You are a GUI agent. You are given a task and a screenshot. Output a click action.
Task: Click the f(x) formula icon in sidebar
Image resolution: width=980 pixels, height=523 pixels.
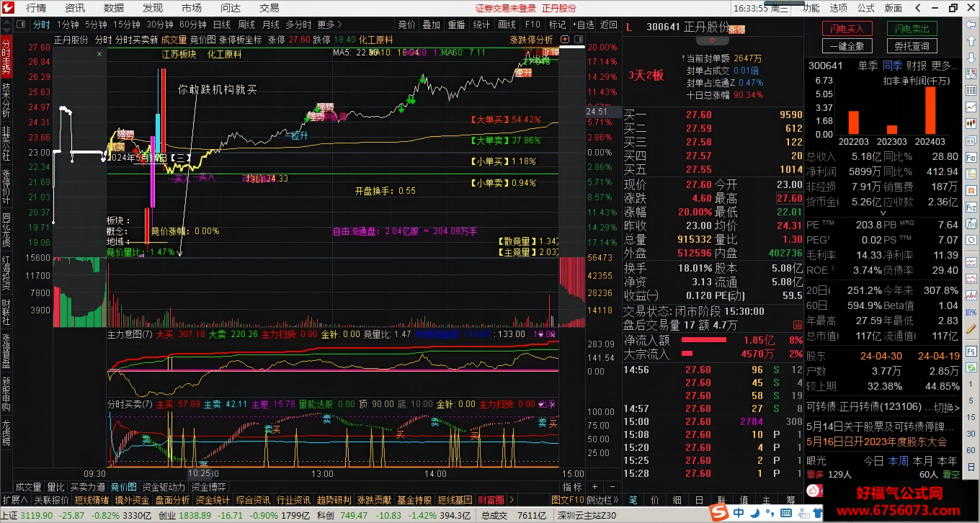(971, 224)
